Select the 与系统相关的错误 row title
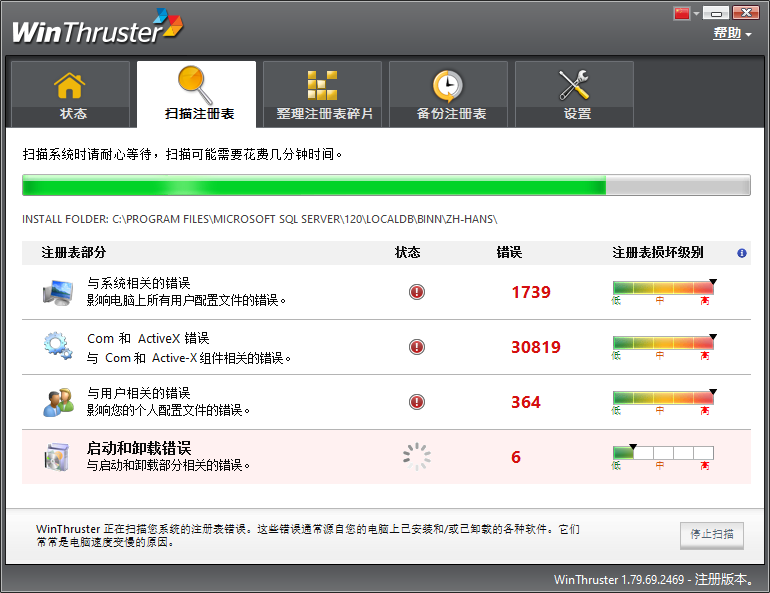 click(x=138, y=283)
